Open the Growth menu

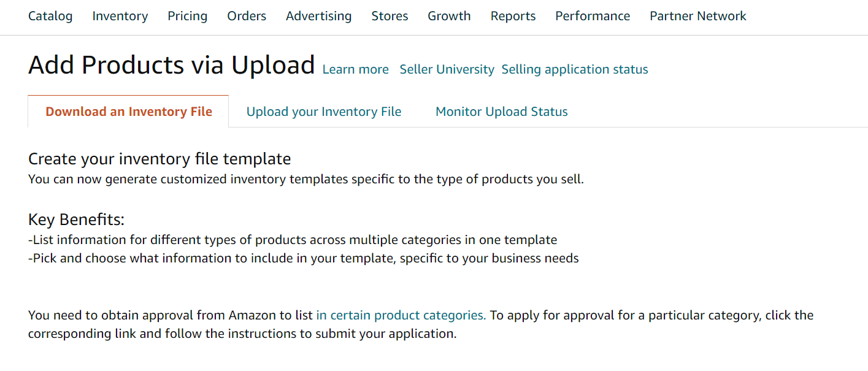click(449, 17)
